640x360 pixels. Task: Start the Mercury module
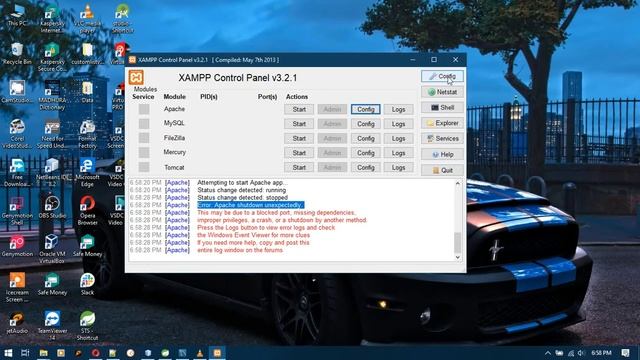(x=299, y=153)
